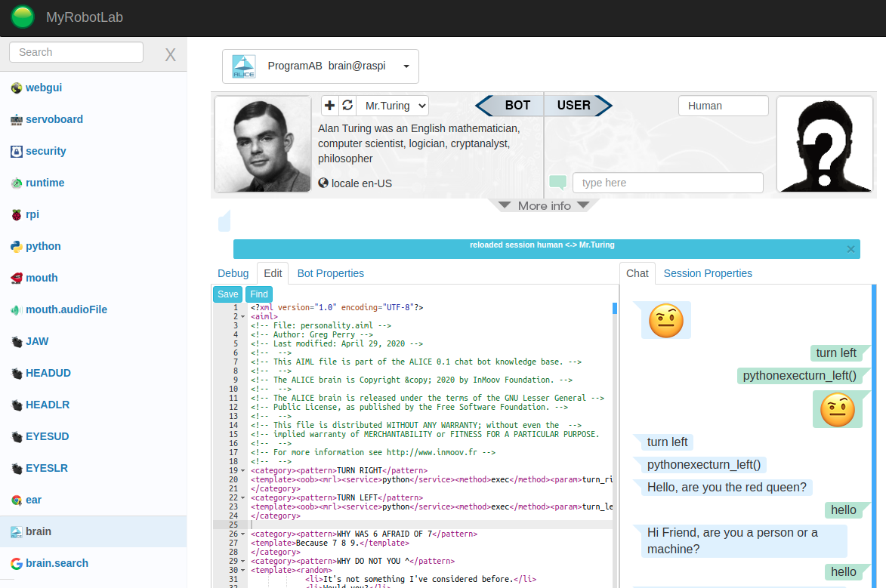Click the Alan Turing bot portrait
The image size is (886, 588).
pyautogui.click(x=263, y=144)
